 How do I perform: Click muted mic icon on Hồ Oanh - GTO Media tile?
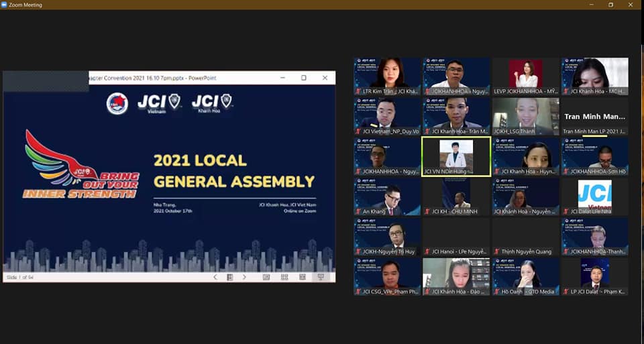click(x=497, y=292)
